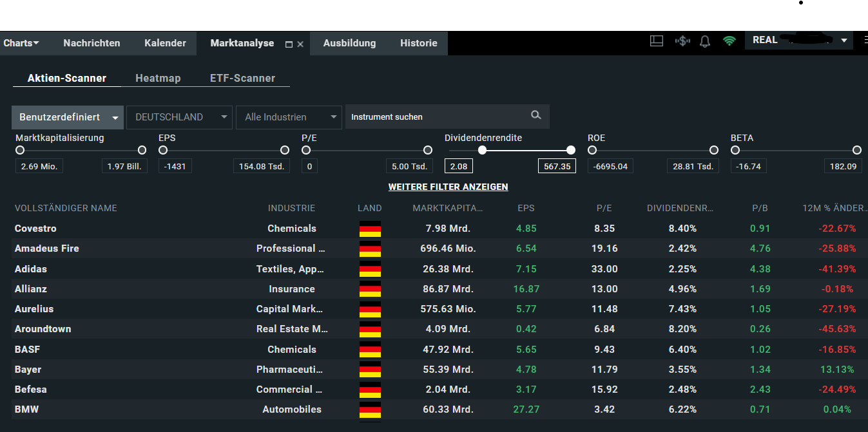Focus the Instrument suchen search field
The height and width of the screenshot is (432, 868).
(x=447, y=117)
